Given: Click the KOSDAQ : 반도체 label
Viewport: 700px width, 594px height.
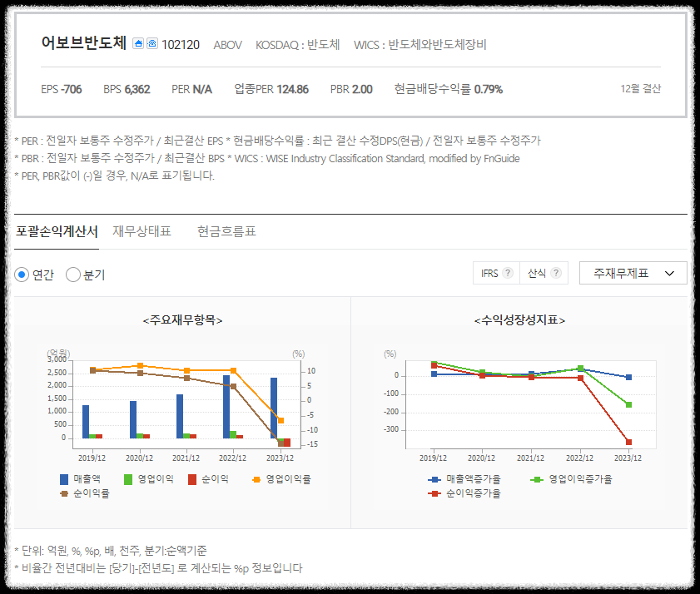Looking at the screenshot, I should pos(298,45).
